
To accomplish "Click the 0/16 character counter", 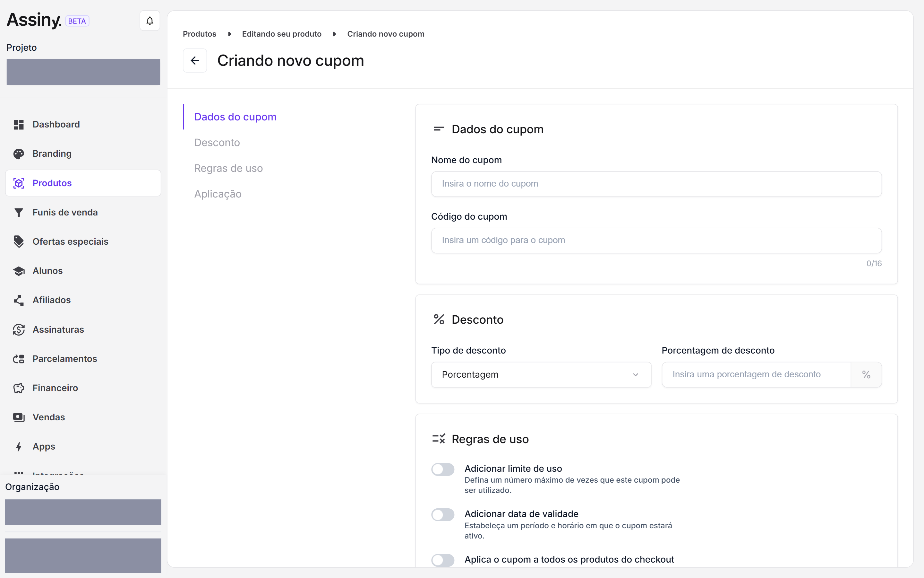I will (874, 263).
